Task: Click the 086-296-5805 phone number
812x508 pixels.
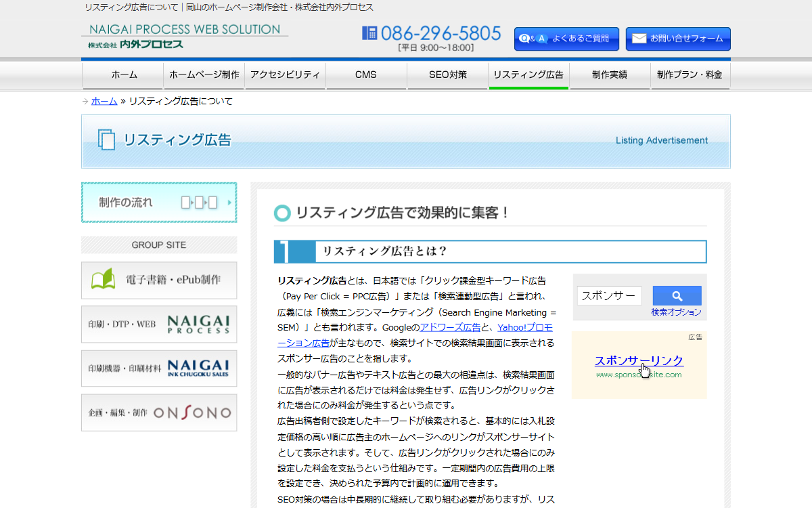Action: [441, 33]
